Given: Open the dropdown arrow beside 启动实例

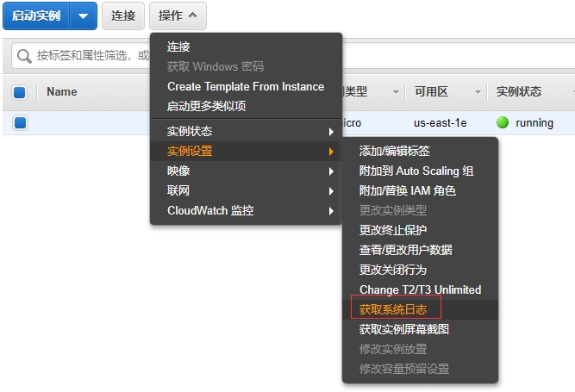Looking at the screenshot, I should tap(83, 16).
